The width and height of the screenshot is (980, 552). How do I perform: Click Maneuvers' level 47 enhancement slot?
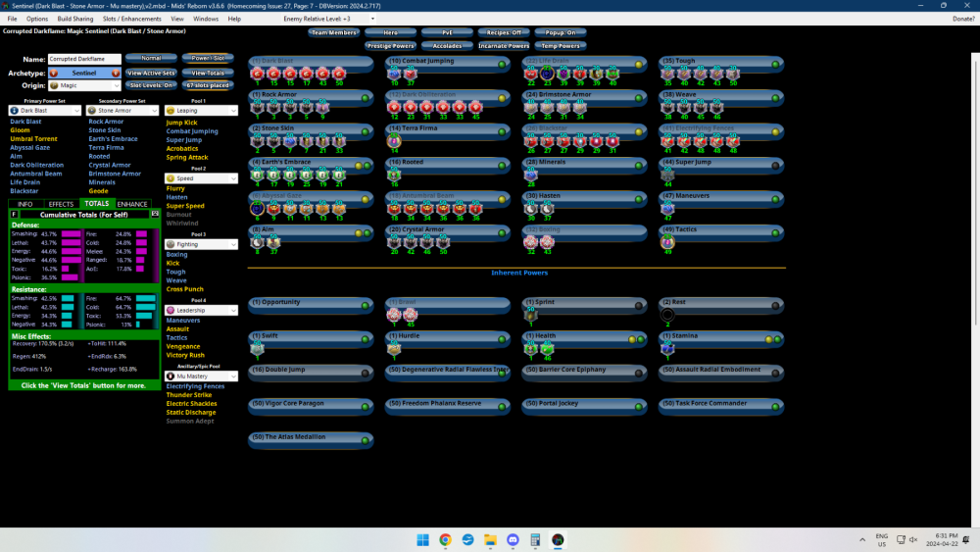(667, 209)
